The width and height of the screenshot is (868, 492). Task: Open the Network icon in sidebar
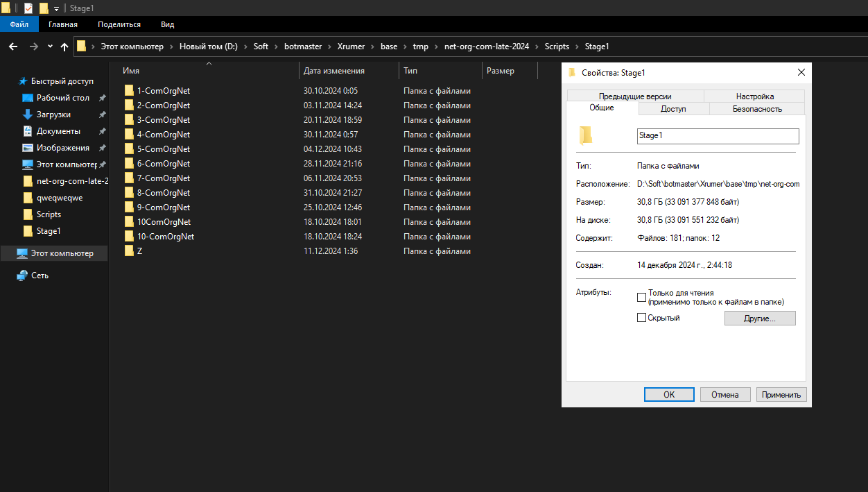[x=22, y=275]
